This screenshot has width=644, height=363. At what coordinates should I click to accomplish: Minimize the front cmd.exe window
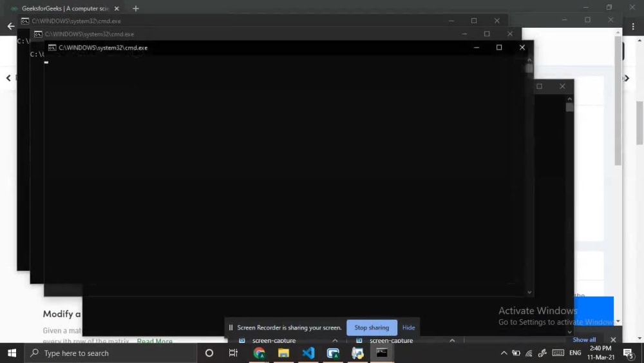(477, 47)
